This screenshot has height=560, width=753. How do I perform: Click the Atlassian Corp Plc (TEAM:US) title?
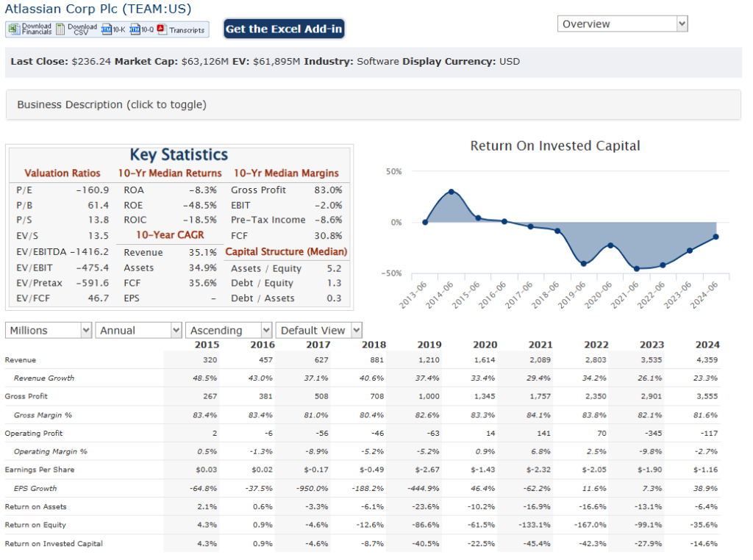tap(98, 9)
